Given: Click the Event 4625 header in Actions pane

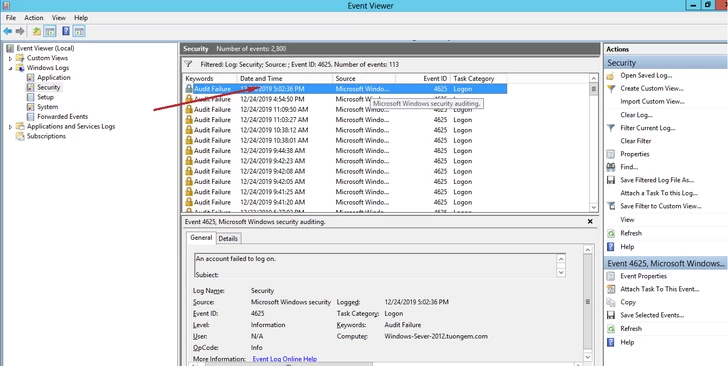Looking at the screenshot, I should click(x=665, y=263).
